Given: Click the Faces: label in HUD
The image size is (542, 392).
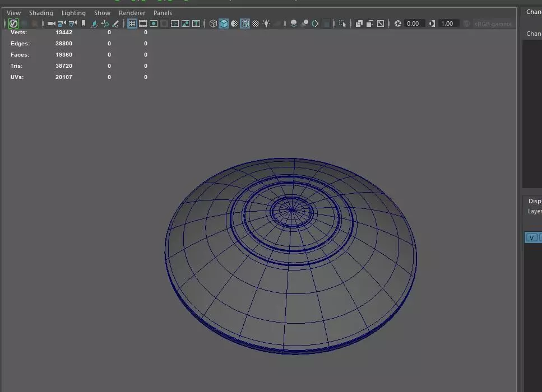Looking at the screenshot, I should click(20, 54).
